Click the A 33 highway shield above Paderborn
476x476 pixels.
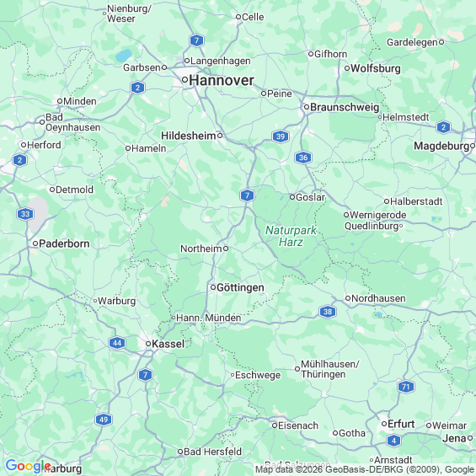coord(25,214)
